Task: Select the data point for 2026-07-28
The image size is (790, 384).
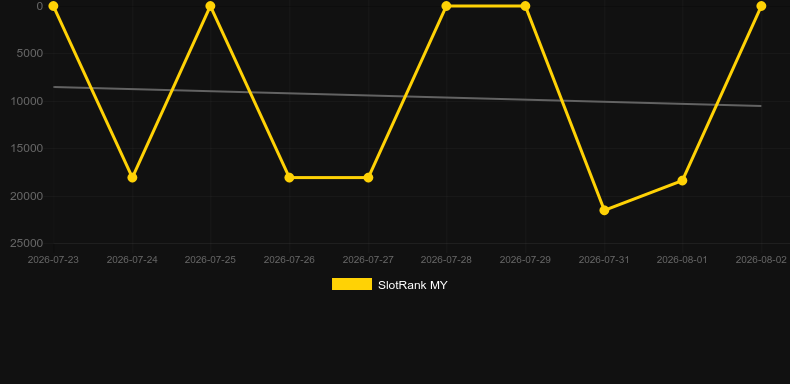Action: coord(446,6)
